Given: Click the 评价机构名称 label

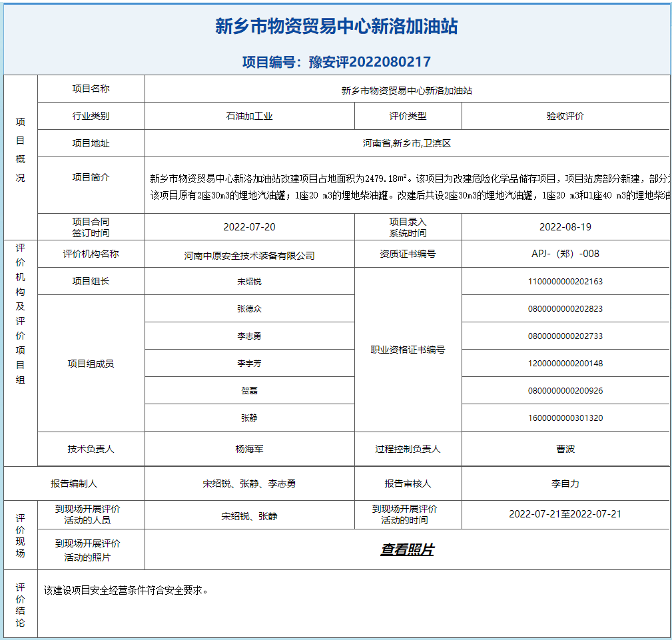Looking at the screenshot, I should click(91, 254).
